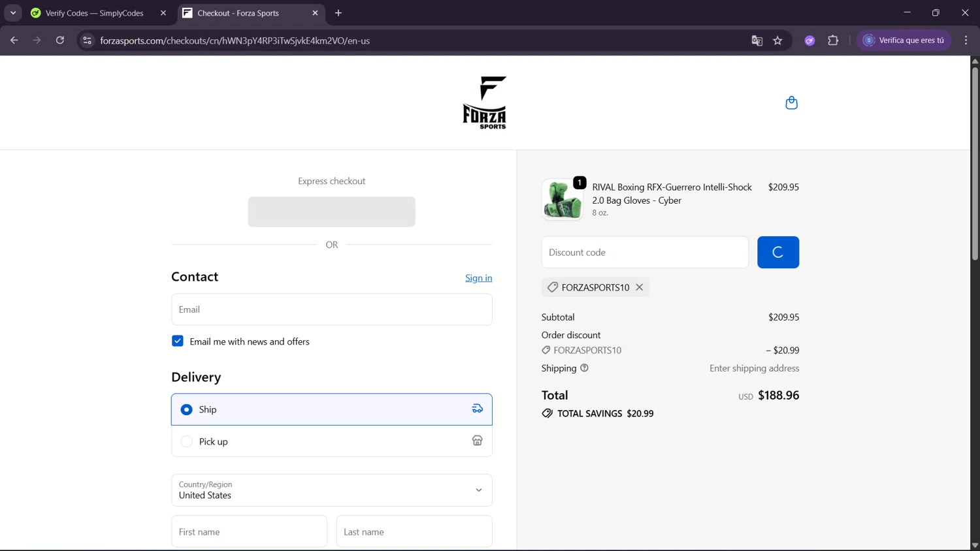The image size is (980, 551).
Task: View site information icon in address bar
Action: pos(87,40)
